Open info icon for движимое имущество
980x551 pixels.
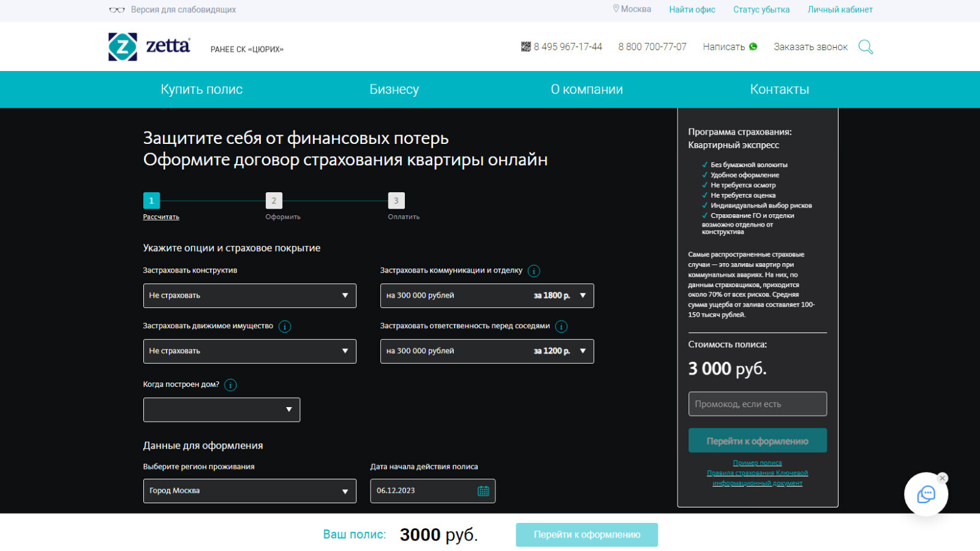[285, 326]
